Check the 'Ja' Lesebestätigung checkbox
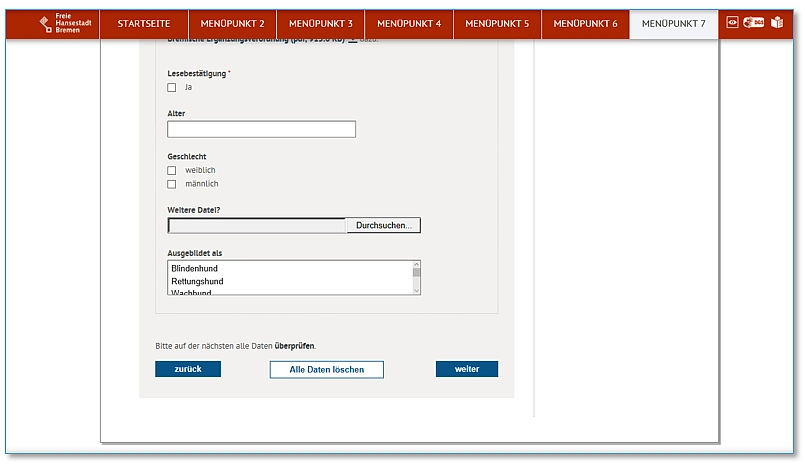 click(172, 88)
